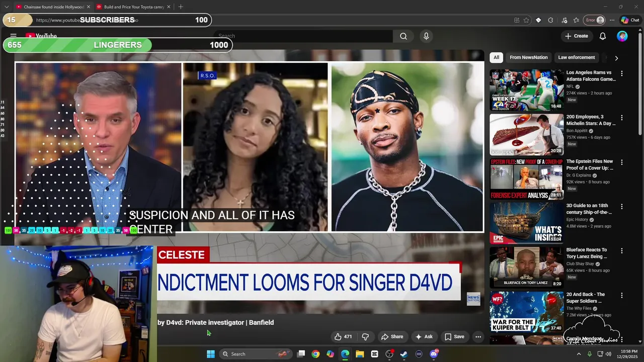This screenshot has height=362, width=644.
Task: Open Blueface on Tory Lanez thumbnail
Action: click(527, 267)
